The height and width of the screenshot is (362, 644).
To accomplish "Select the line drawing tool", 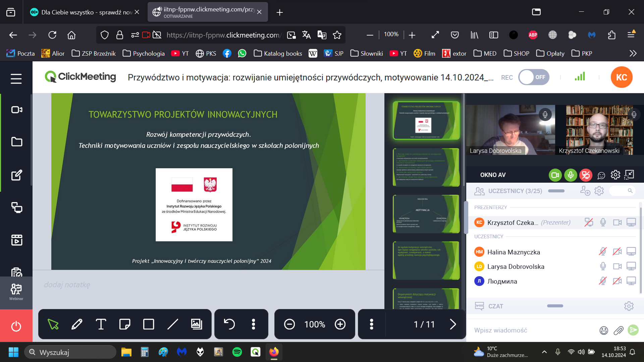I will point(173,324).
